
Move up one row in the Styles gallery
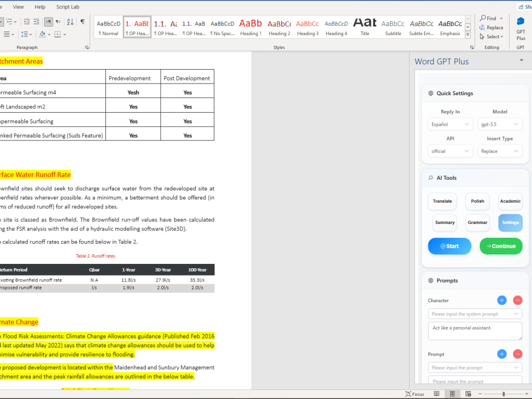pos(468,19)
